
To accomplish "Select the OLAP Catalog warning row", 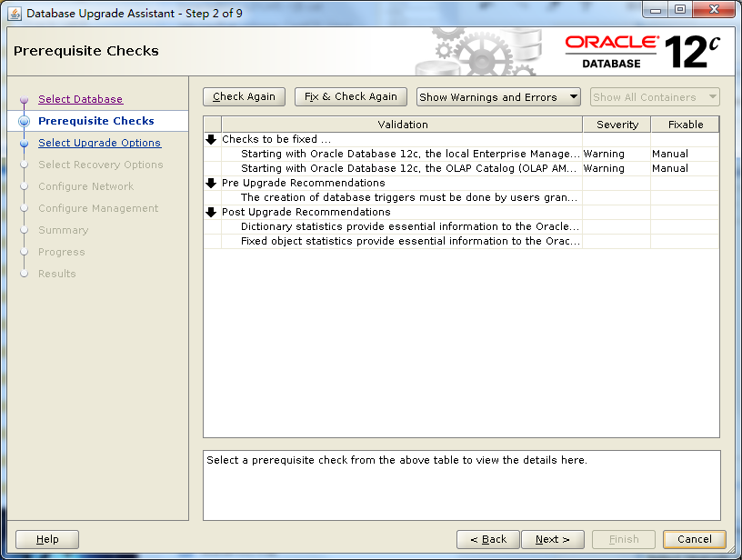I will click(461, 168).
